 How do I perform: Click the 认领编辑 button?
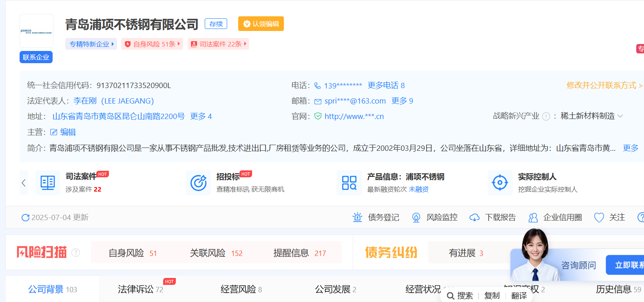point(261,24)
